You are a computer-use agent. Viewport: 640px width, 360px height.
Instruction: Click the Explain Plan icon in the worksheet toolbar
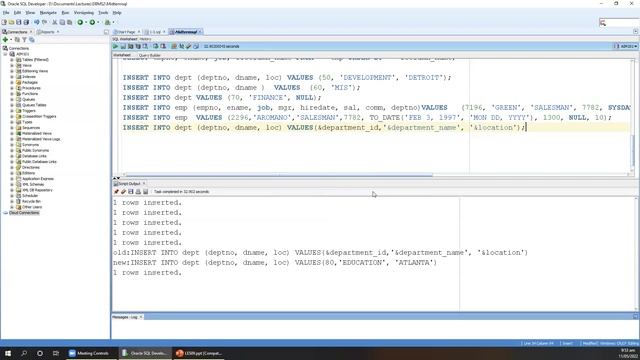click(x=131, y=47)
